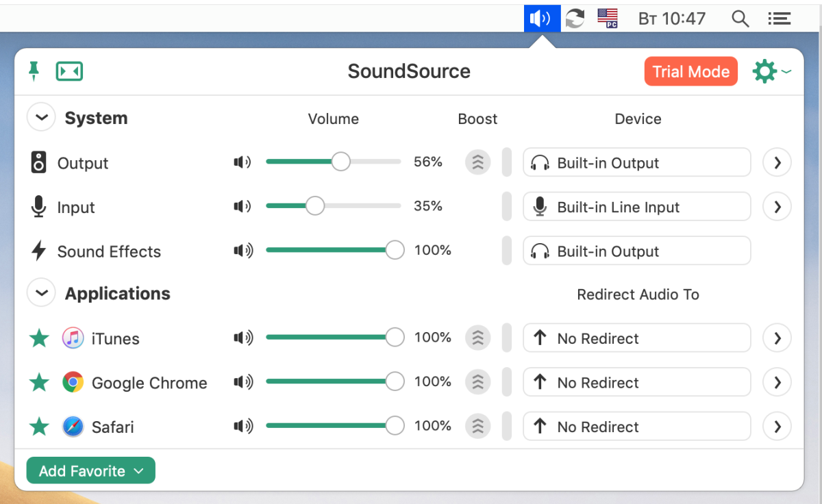The width and height of the screenshot is (822, 504).
Task: Mute the Google Chrome audio
Action: (242, 382)
